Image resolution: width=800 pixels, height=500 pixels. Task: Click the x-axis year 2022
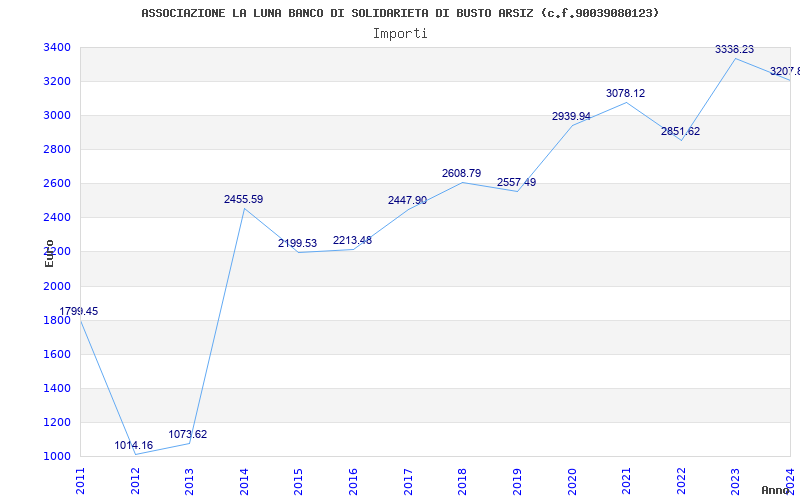tap(681, 481)
